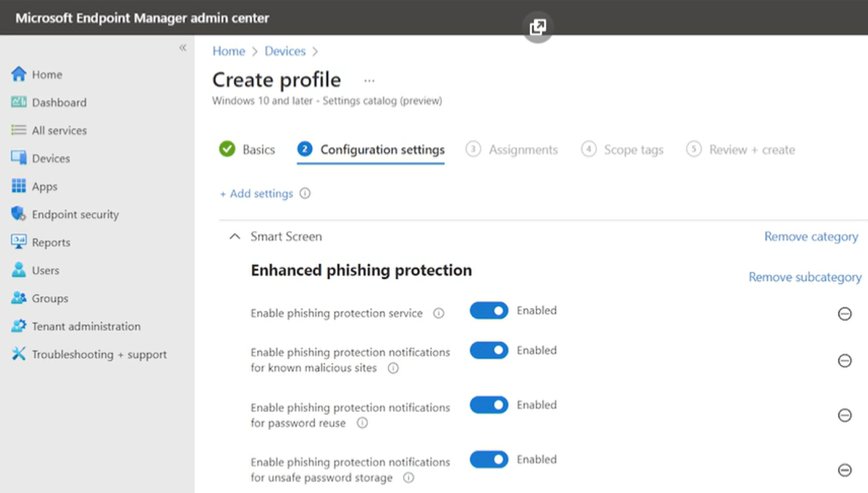Collapse the Smart Screen category

235,236
